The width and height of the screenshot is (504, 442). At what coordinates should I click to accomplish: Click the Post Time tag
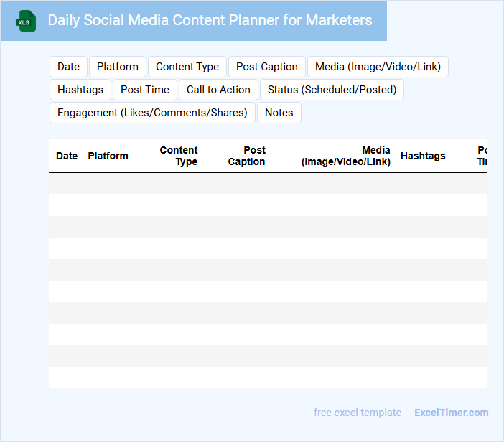pyautogui.click(x=145, y=90)
